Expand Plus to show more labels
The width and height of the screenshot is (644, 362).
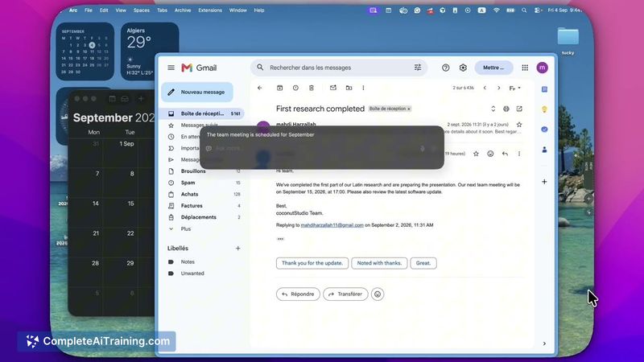[186, 228]
